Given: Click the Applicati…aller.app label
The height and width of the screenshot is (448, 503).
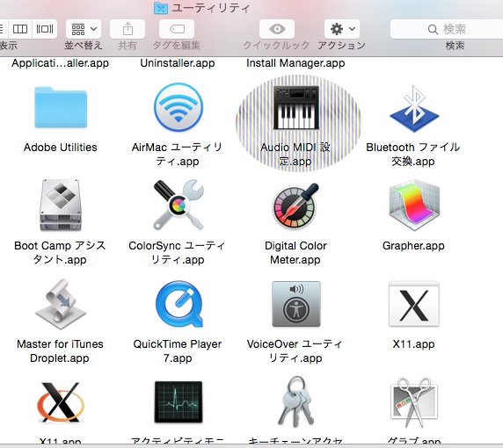Looking at the screenshot, I should (61, 63).
